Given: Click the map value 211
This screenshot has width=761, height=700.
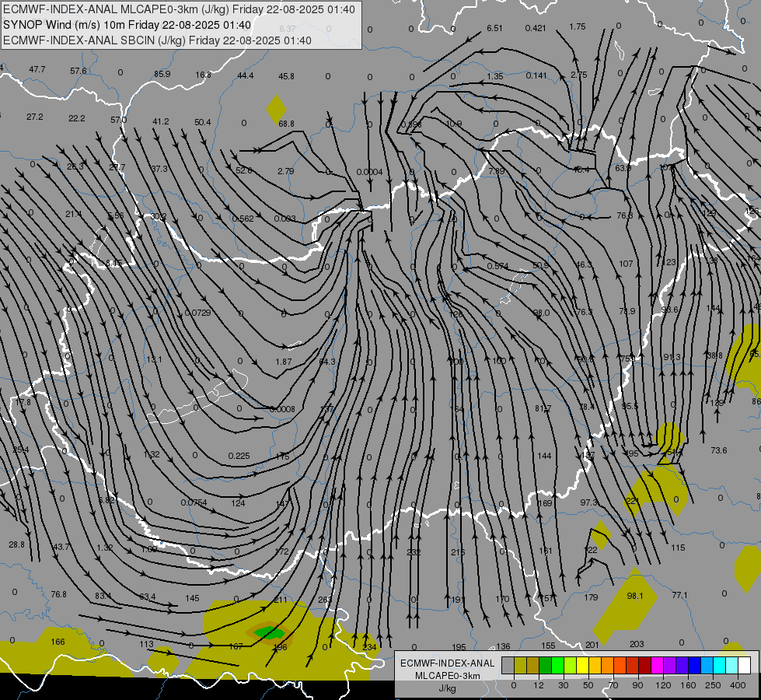Looking at the screenshot, I should click(281, 600).
